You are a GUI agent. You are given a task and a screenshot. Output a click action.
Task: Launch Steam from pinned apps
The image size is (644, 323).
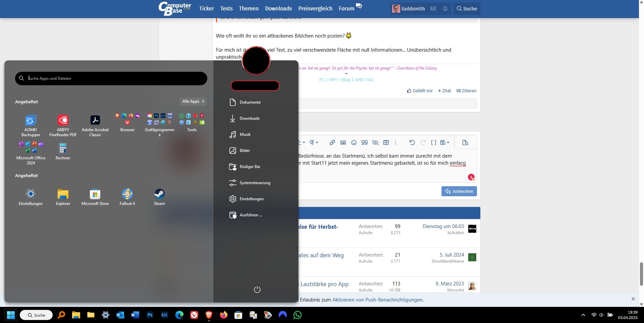pos(159,197)
